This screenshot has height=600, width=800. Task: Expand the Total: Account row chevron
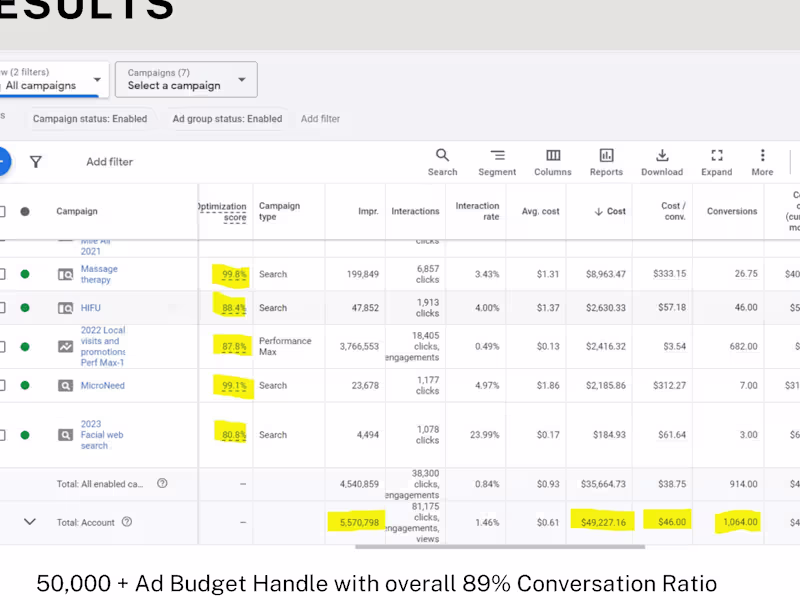pos(30,521)
